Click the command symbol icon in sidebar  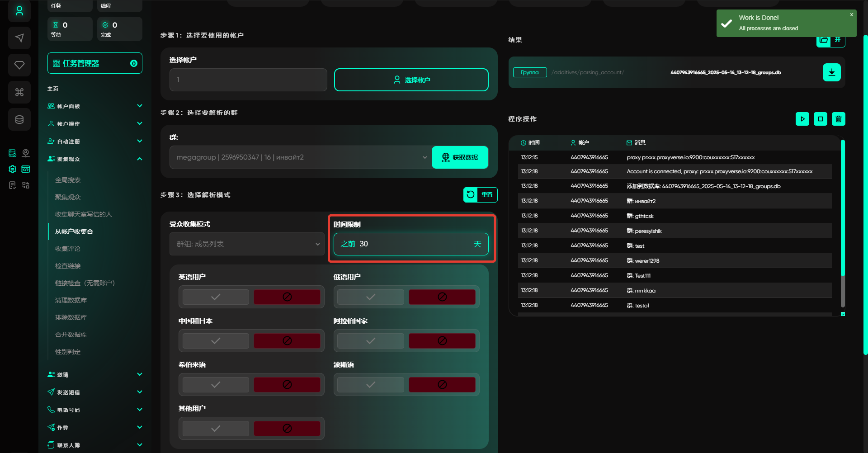[19, 92]
